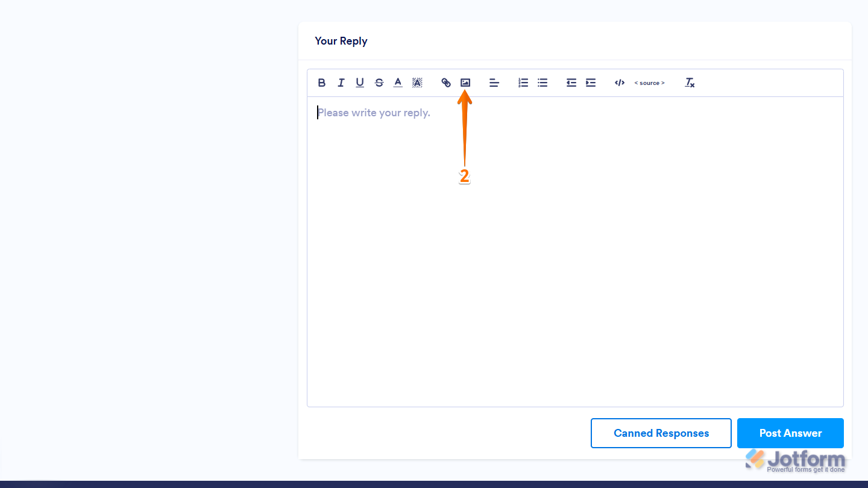Image resolution: width=868 pixels, height=488 pixels.
Task: Post your answer
Action: click(790, 433)
